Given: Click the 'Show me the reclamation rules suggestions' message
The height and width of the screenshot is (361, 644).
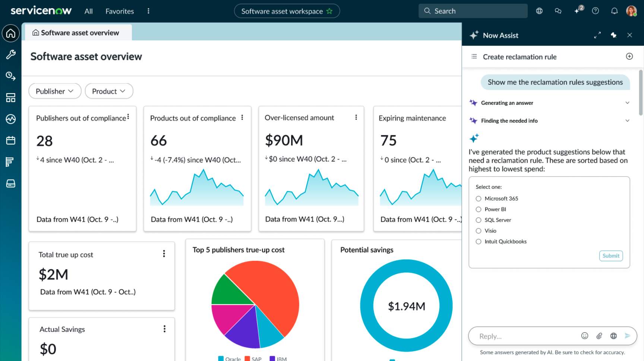Looking at the screenshot, I should click(555, 82).
